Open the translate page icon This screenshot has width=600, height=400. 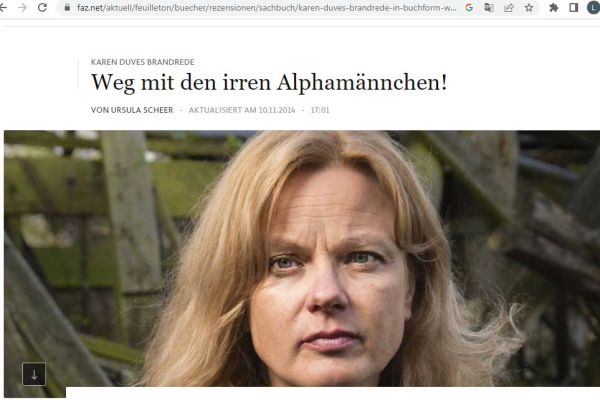pos(489,7)
